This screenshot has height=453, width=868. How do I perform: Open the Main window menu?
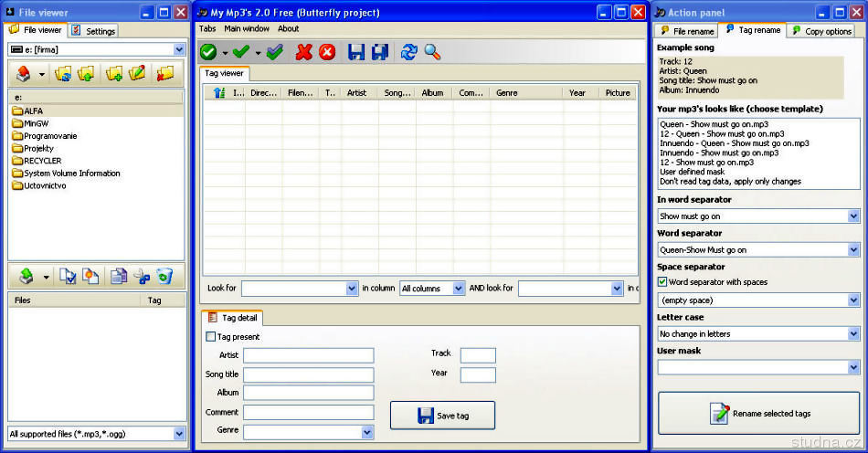pyautogui.click(x=247, y=28)
